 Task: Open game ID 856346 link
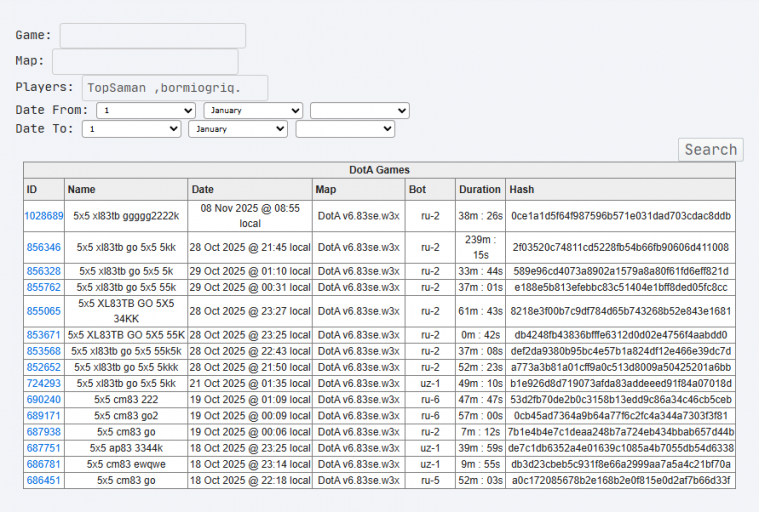point(44,247)
